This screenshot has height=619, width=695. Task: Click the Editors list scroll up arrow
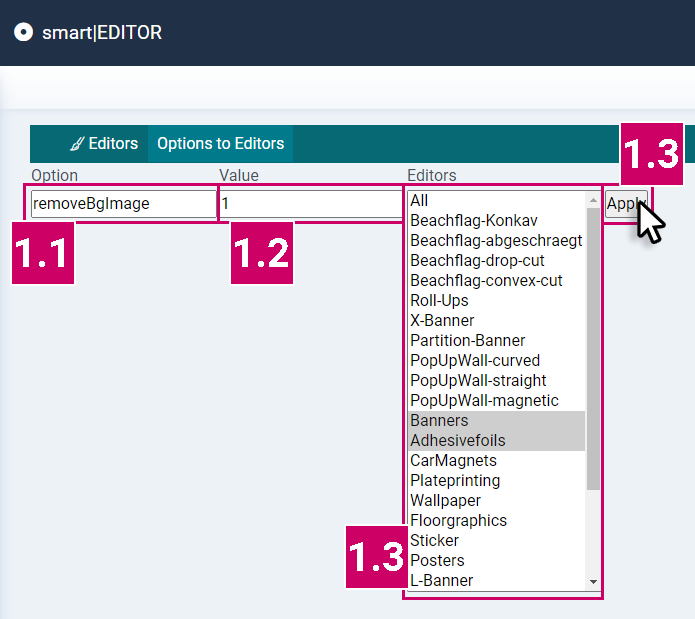pyautogui.click(x=593, y=200)
